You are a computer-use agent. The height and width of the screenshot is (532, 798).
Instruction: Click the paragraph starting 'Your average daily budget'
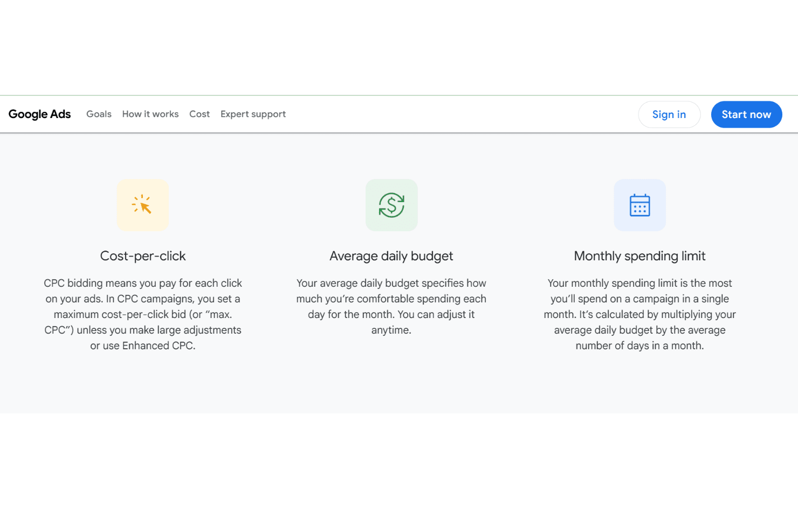click(x=391, y=306)
